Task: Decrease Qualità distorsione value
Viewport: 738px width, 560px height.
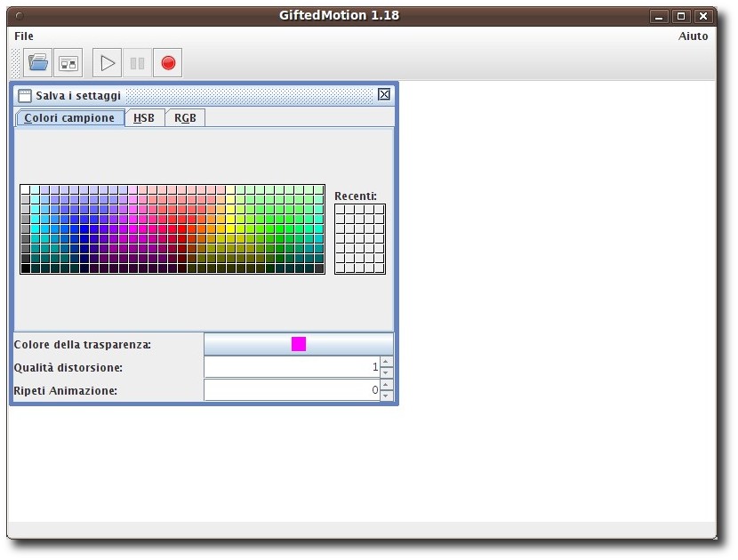Action: point(386,372)
